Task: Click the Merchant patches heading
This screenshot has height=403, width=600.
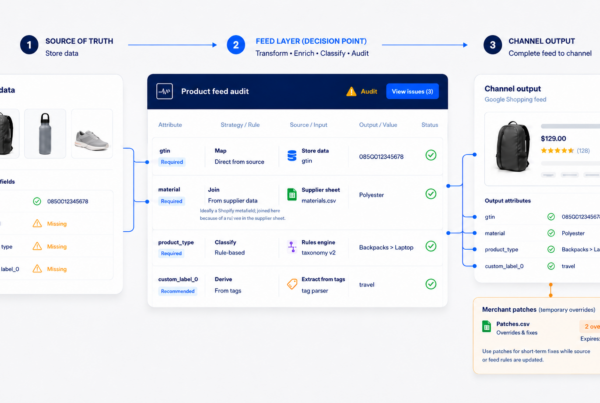Action: (x=509, y=309)
